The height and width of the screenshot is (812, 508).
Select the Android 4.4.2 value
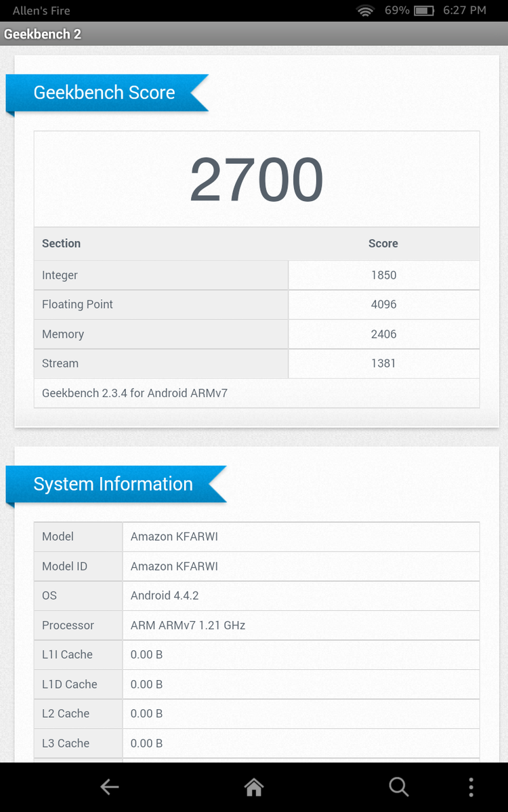[165, 595]
